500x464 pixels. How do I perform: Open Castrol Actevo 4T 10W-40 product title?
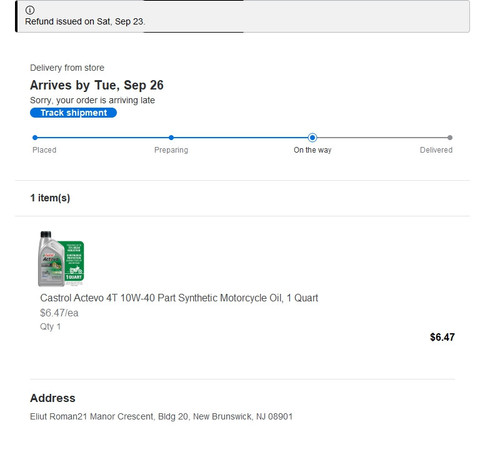[179, 298]
